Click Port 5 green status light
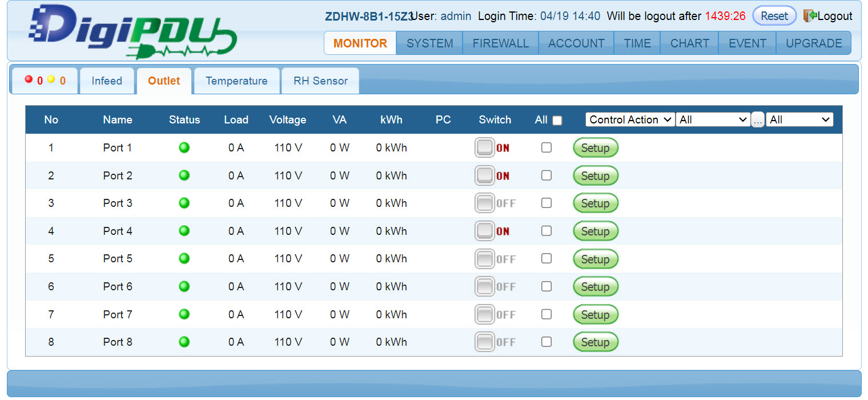868x400 pixels. pos(184,258)
